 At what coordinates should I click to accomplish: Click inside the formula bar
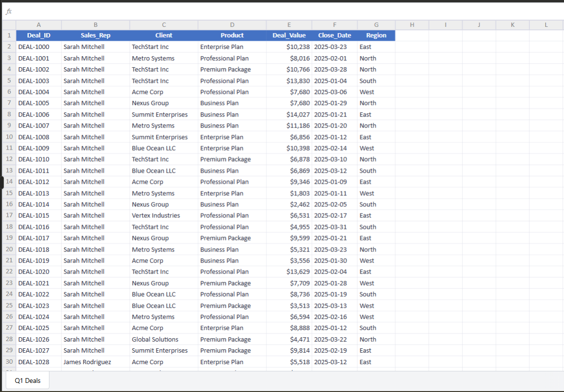tap(192, 11)
